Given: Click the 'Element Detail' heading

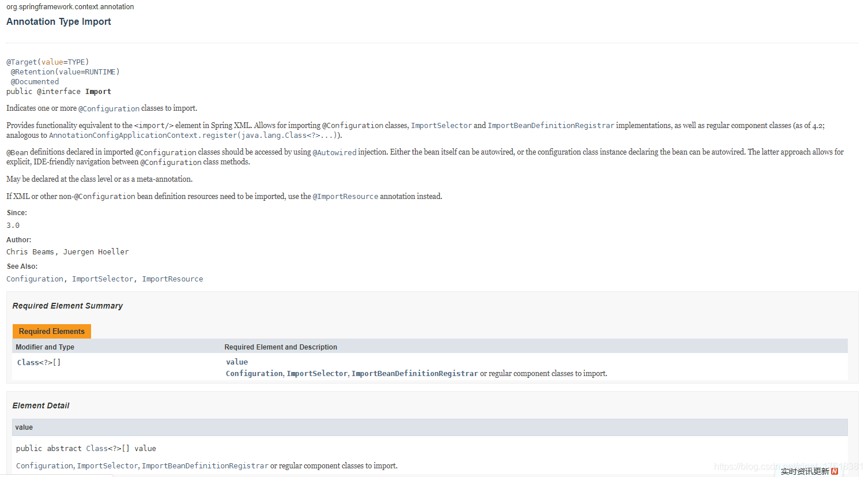Looking at the screenshot, I should point(41,405).
